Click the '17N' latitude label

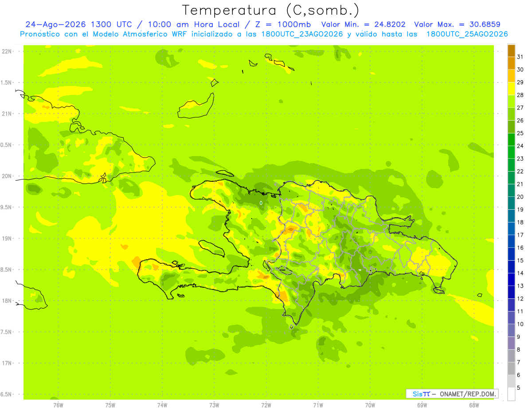(7, 363)
